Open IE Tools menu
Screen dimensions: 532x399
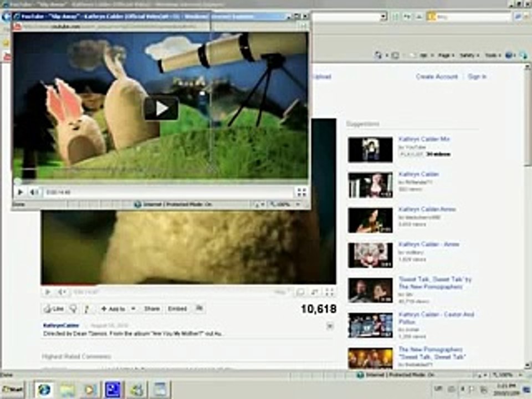click(x=493, y=55)
